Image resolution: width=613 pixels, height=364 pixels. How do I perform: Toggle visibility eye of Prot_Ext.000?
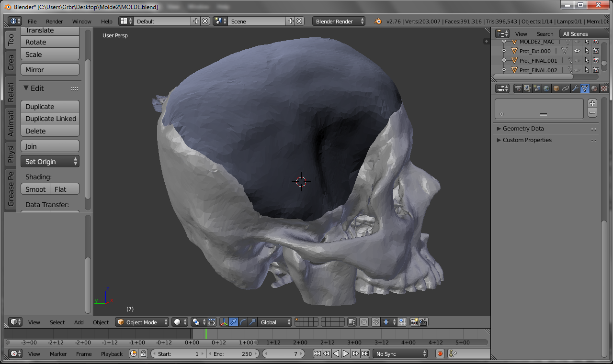[x=577, y=51]
